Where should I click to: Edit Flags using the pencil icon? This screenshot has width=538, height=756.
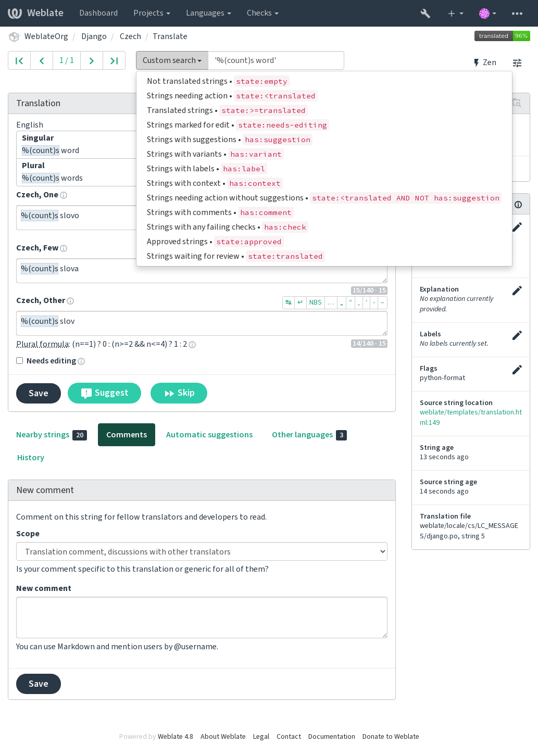(517, 370)
